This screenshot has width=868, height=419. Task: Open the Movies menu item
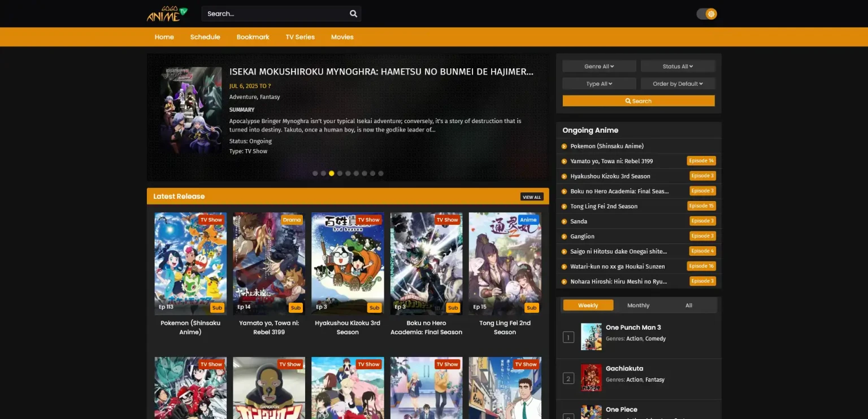pos(342,37)
